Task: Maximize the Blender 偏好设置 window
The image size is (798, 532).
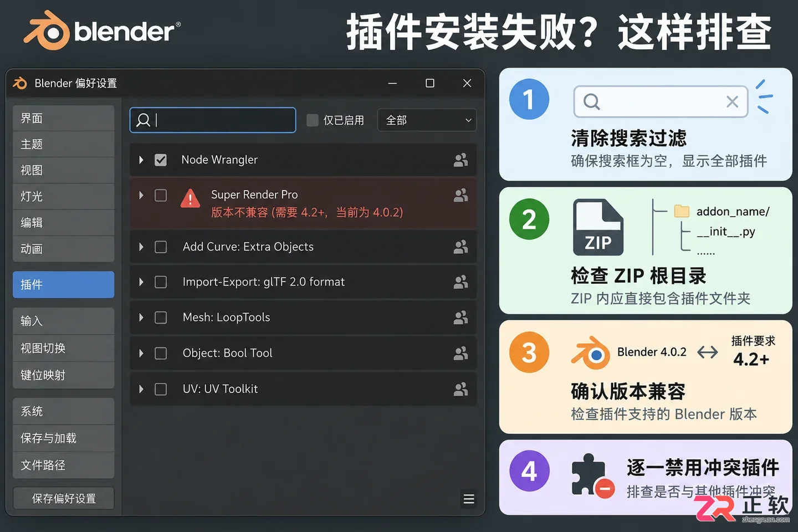Action: click(x=430, y=83)
